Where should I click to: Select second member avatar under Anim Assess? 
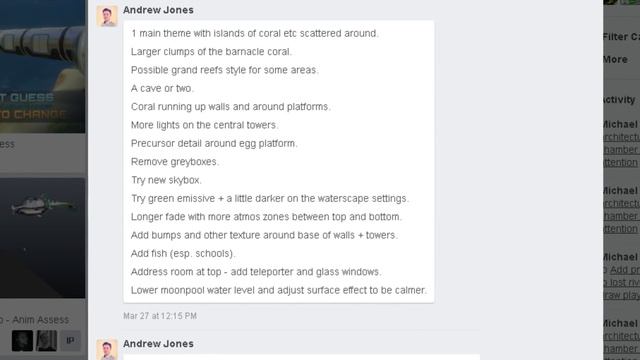47,340
